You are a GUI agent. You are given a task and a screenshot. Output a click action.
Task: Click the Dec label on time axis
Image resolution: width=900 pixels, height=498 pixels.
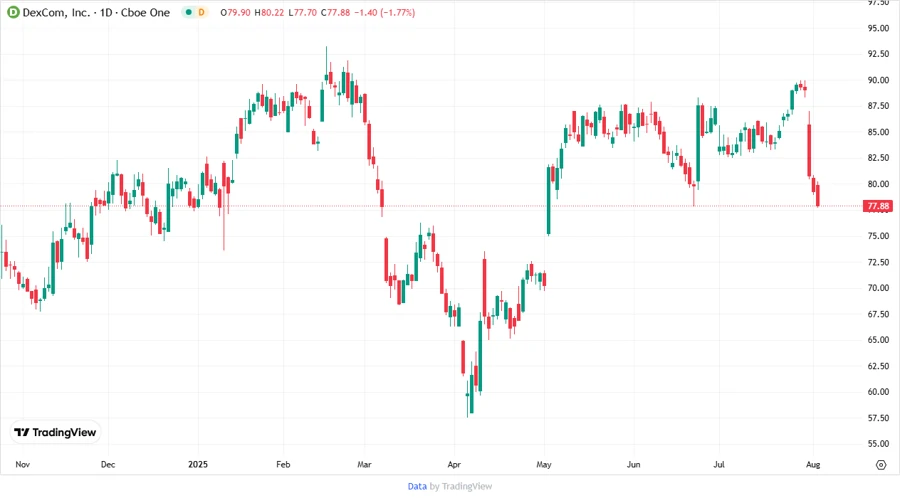108,465
